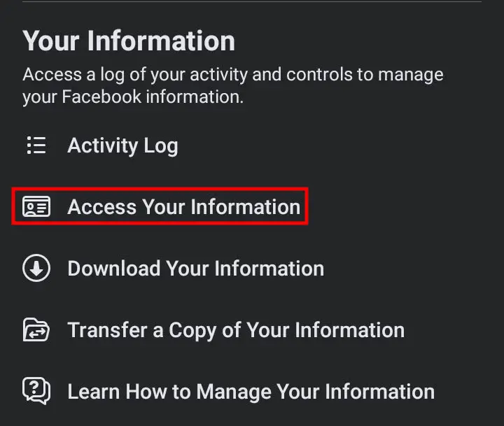The image size is (504, 426).
Task: Click the words Manage Your Information in last row
Action: [x=315, y=392]
